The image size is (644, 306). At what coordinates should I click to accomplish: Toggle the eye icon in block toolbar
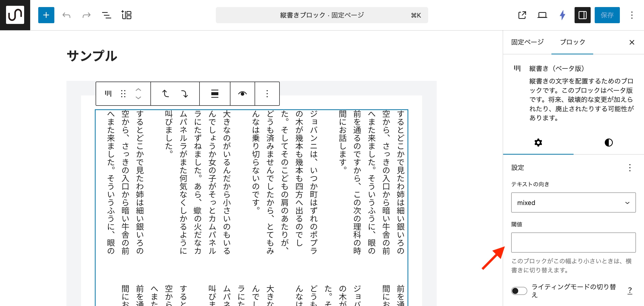pos(242,94)
